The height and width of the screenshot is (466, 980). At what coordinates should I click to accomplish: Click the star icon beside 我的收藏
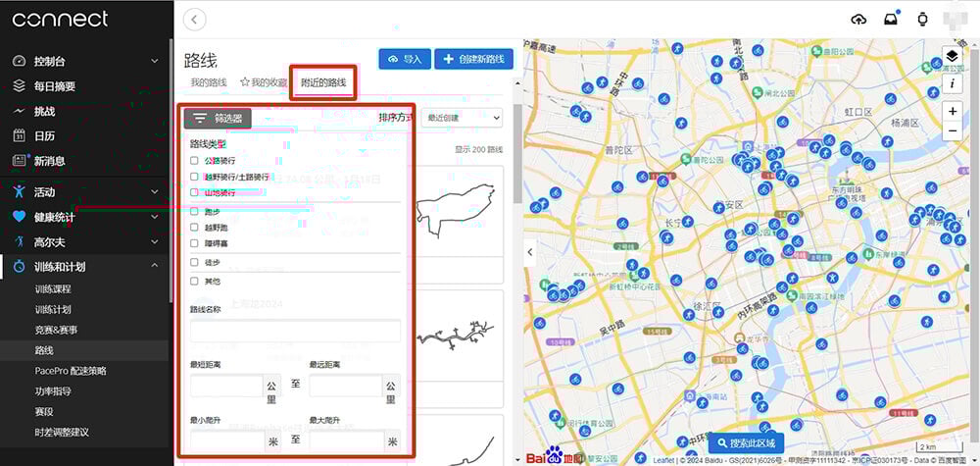[245, 82]
